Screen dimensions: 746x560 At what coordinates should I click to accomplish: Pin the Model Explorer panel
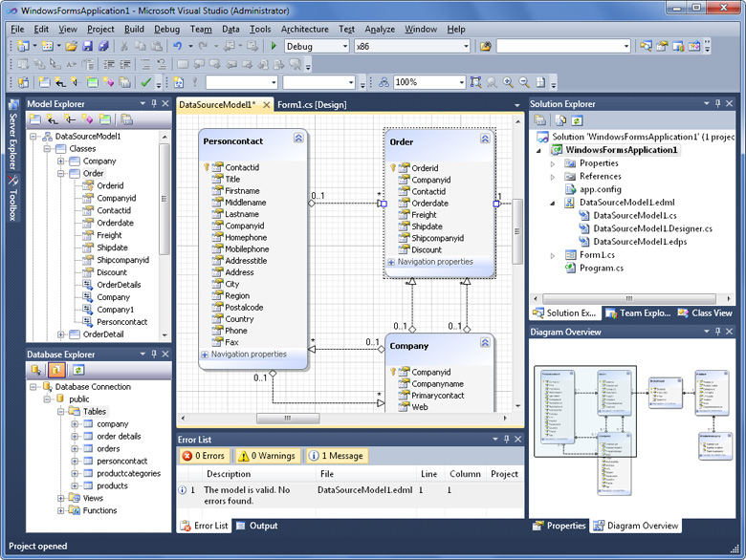coord(154,103)
